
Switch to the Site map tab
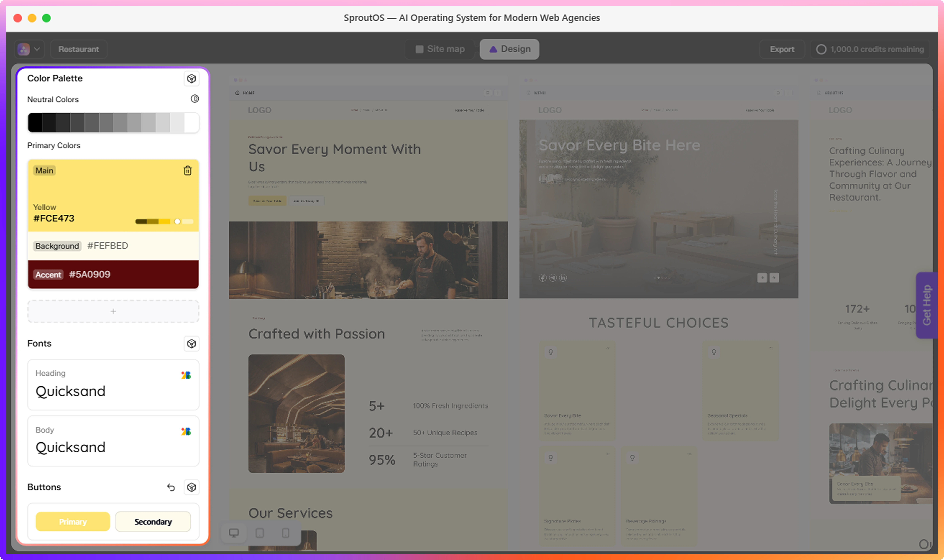click(440, 49)
